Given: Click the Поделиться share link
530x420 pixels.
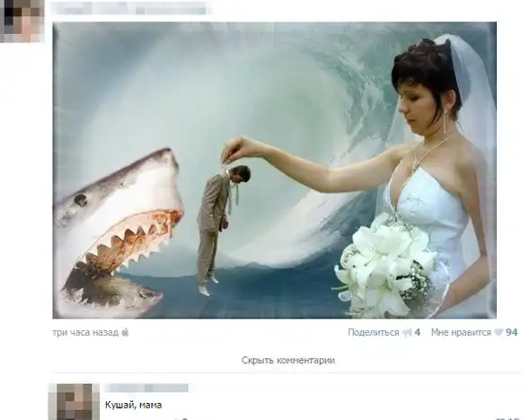Looking at the screenshot, I should (374, 333).
